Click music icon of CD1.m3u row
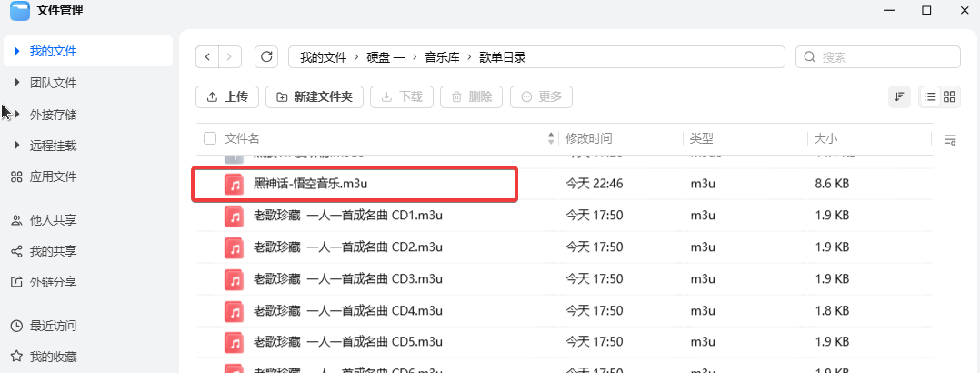Screen dimensions: 980x373 (234, 216)
